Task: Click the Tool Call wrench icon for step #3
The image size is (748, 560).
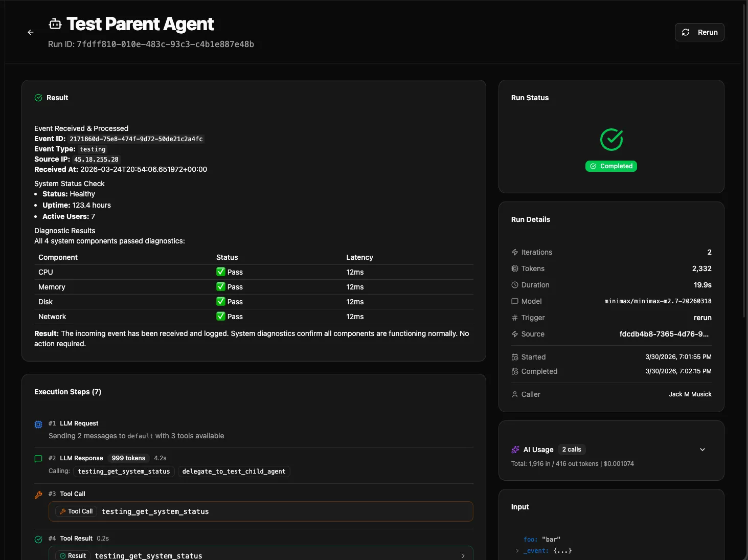Action: click(x=38, y=495)
